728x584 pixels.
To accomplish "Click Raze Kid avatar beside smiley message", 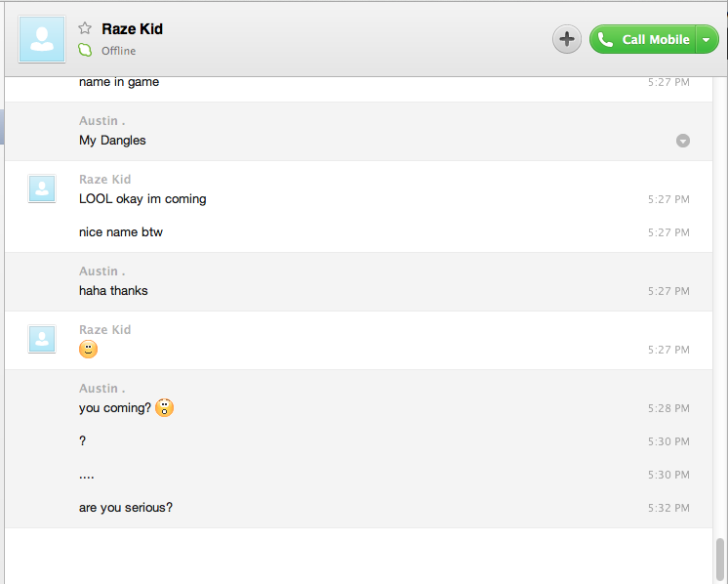I will (42, 340).
